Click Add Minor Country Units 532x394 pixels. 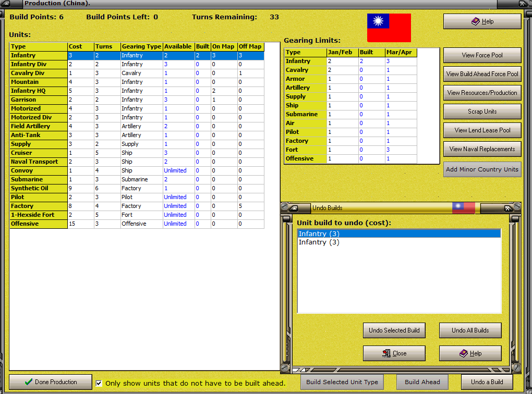482,169
